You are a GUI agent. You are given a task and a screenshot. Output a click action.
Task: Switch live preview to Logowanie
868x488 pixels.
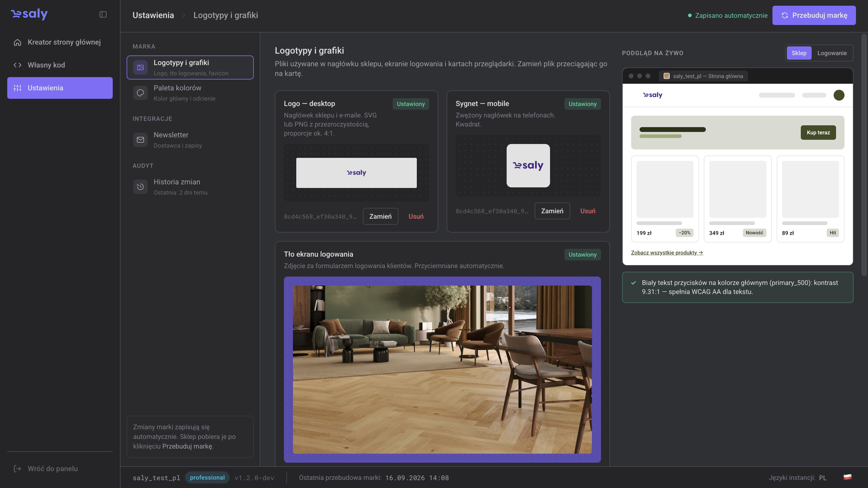(x=832, y=53)
